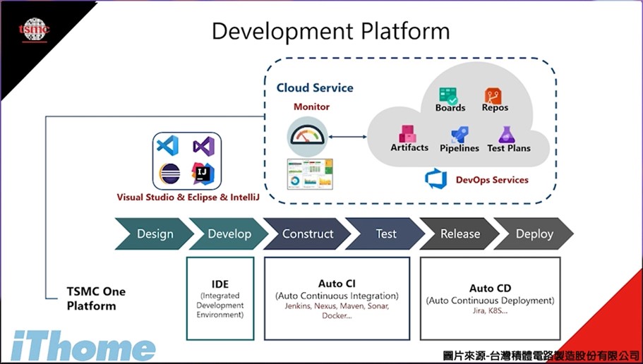
Task: Select the IntelliJ IDEA icon
Action: tap(203, 174)
